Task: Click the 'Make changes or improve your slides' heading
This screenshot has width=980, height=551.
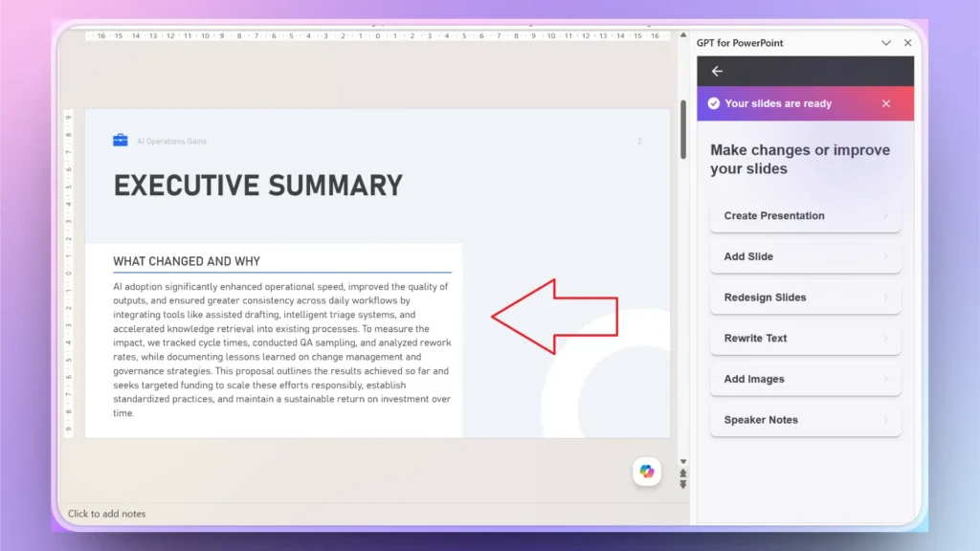Action: [800, 160]
